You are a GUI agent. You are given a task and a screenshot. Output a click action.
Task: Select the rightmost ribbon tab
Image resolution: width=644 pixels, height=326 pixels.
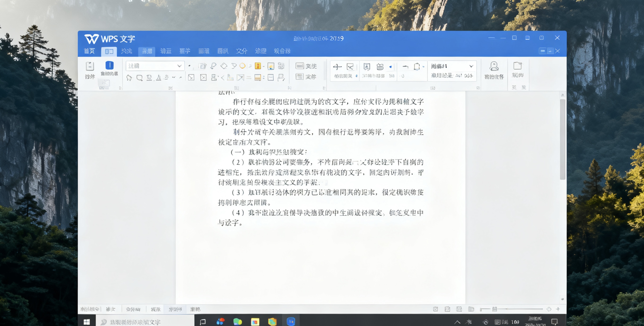pyautogui.click(x=282, y=51)
